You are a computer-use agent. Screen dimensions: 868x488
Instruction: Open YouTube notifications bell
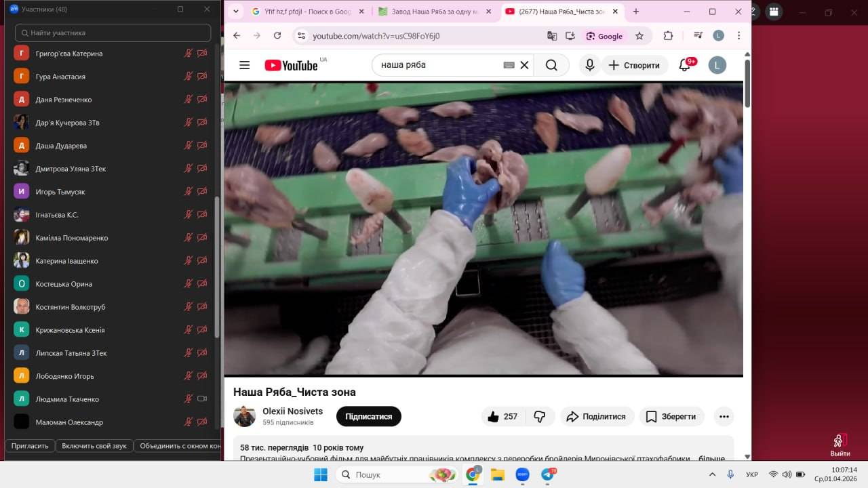685,65
